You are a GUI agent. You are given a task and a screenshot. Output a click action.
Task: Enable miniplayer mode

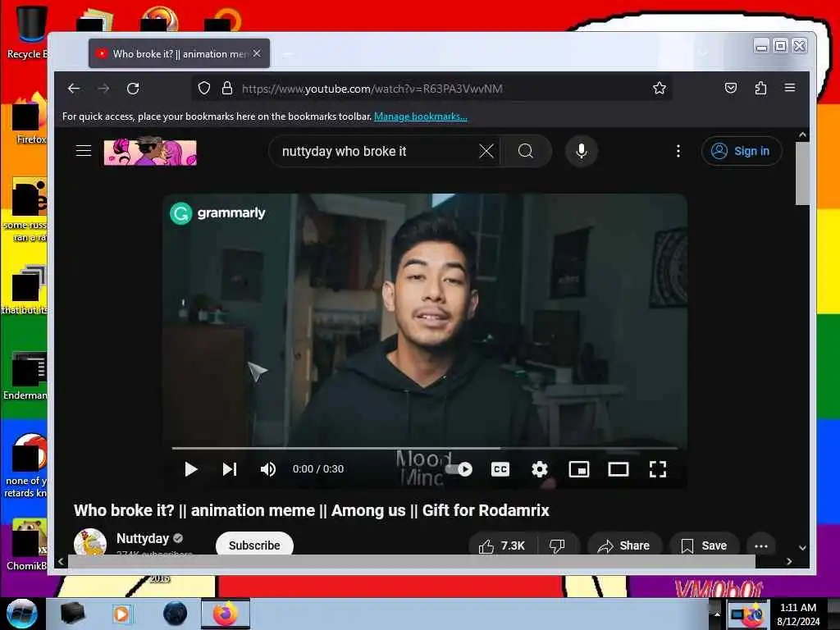coord(579,469)
